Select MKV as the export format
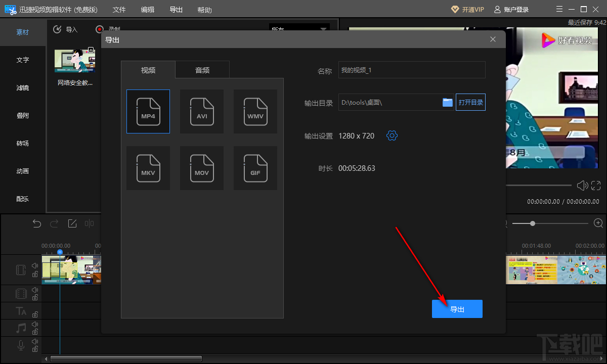 pos(148,168)
